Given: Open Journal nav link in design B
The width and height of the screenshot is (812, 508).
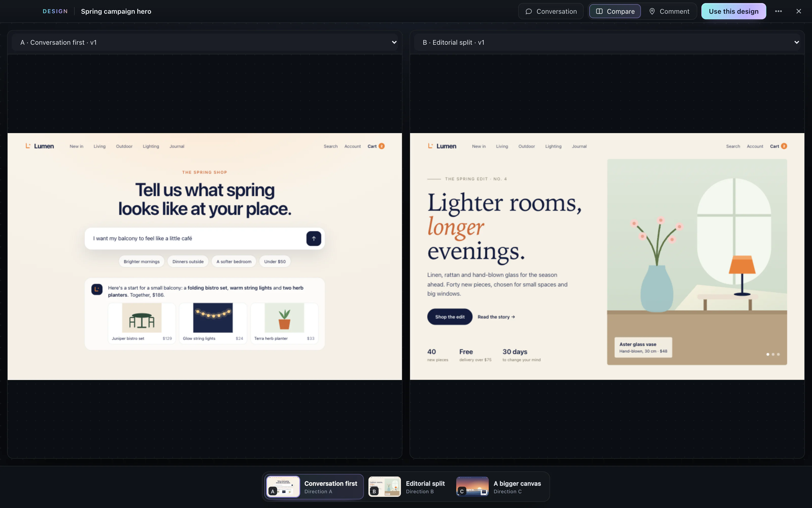Looking at the screenshot, I should click(x=579, y=147).
